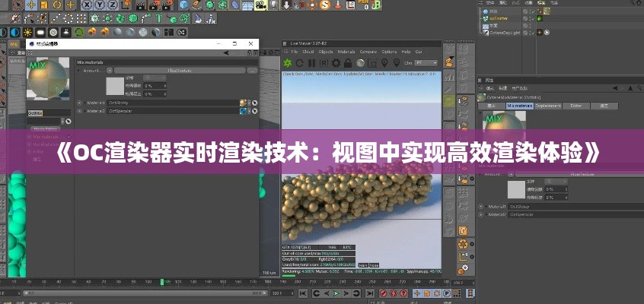
Task: Add a Light bulb object
Action: tap(273, 5)
